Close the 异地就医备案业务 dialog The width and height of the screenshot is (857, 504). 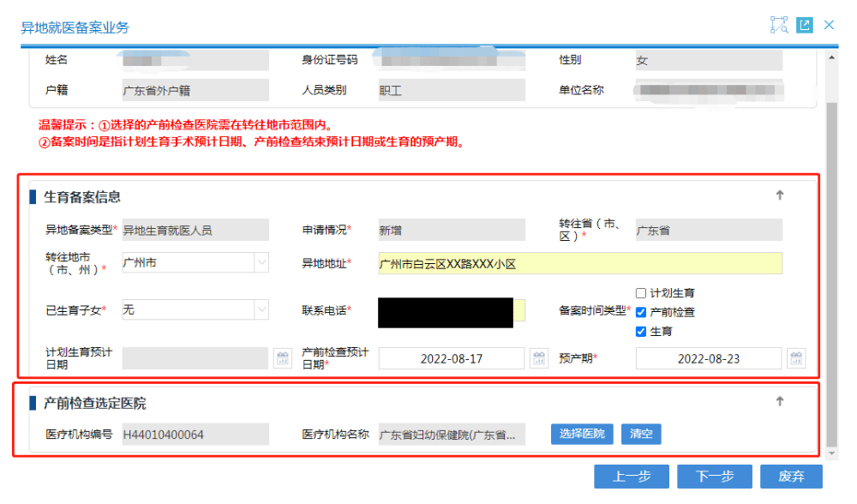click(x=829, y=25)
